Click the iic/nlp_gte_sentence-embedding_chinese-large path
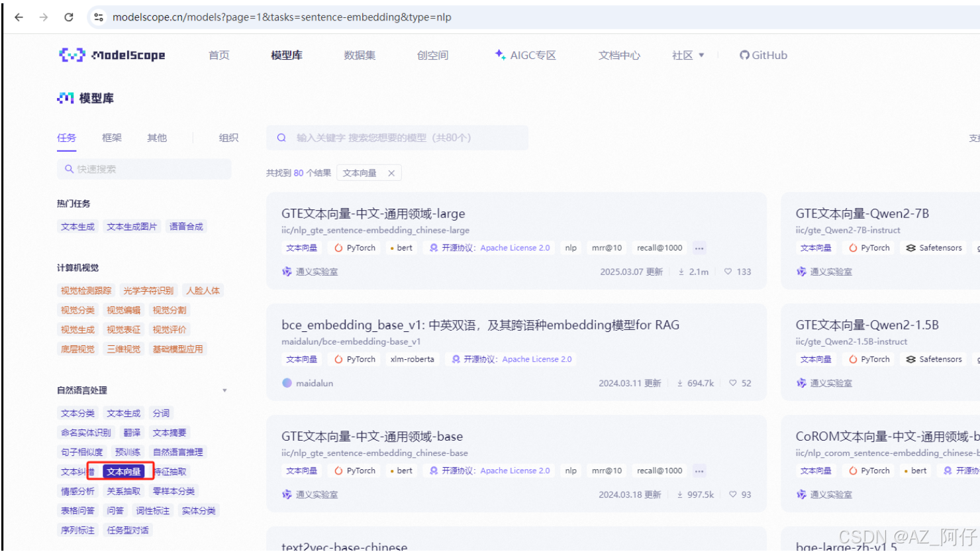This screenshot has height=554, width=980. click(375, 231)
